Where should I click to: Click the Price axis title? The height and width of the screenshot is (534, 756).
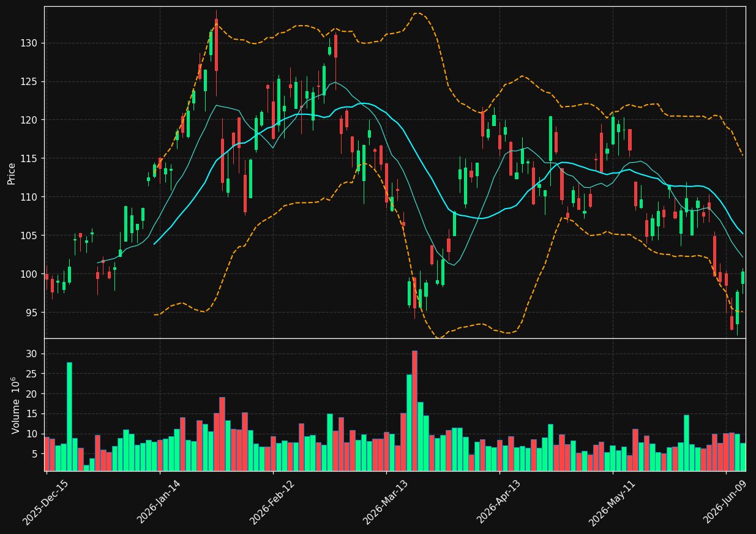coord(12,173)
